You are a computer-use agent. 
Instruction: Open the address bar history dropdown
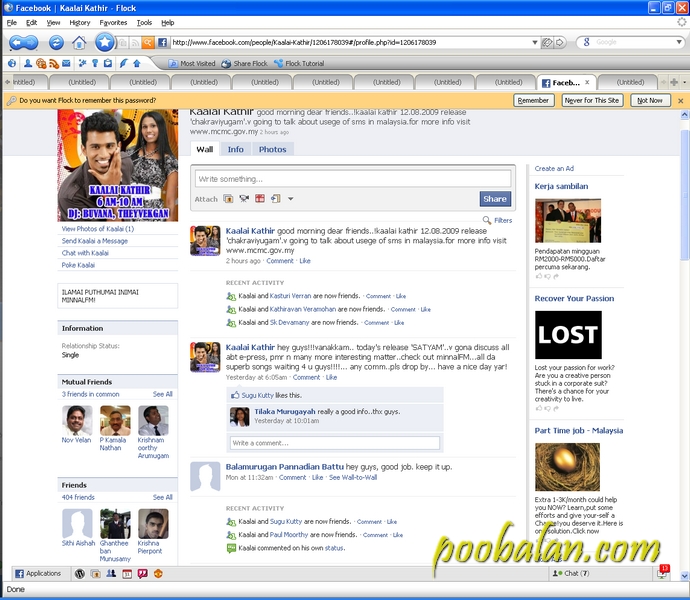click(x=534, y=43)
